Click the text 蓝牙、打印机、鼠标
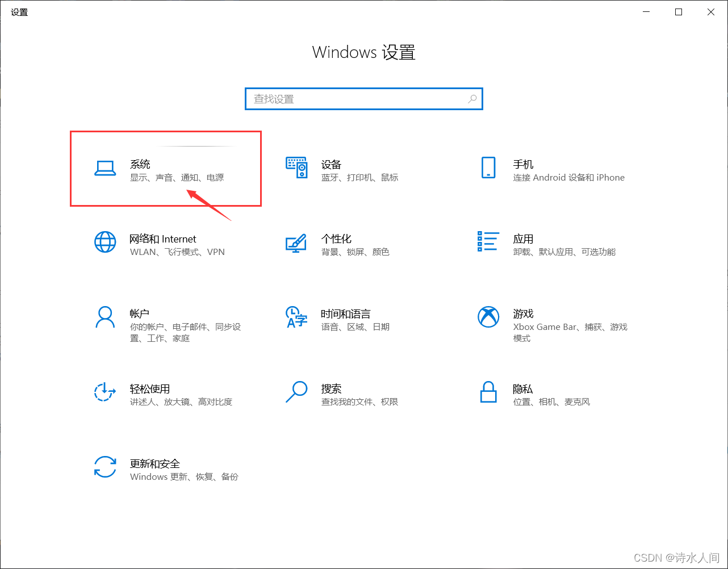The image size is (728, 569). pyautogui.click(x=360, y=178)
